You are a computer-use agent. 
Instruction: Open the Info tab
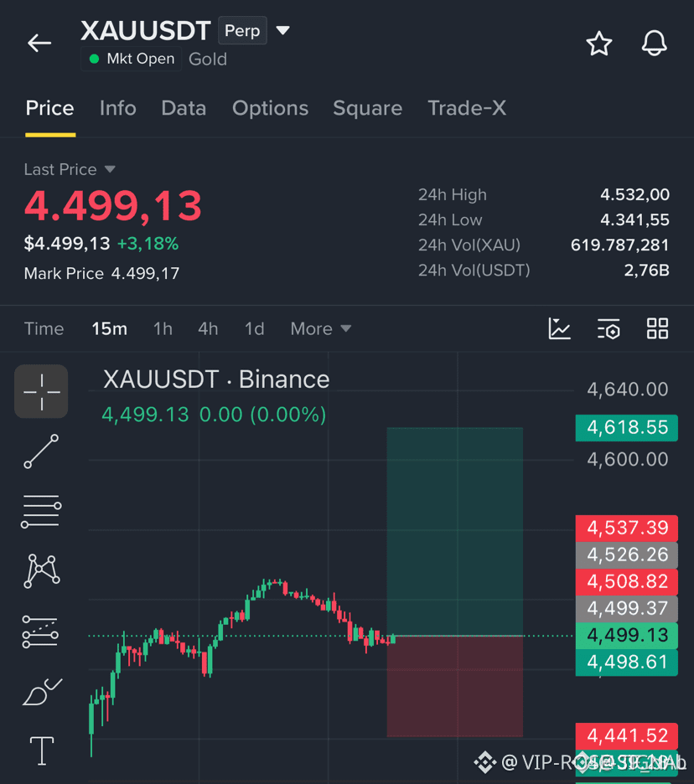coord(117,108)
